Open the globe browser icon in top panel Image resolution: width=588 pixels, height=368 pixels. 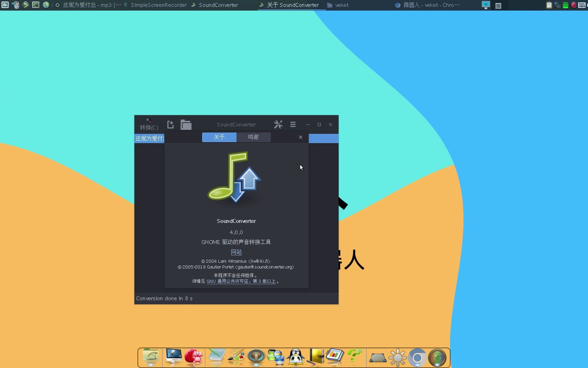(x=46, y=5)
